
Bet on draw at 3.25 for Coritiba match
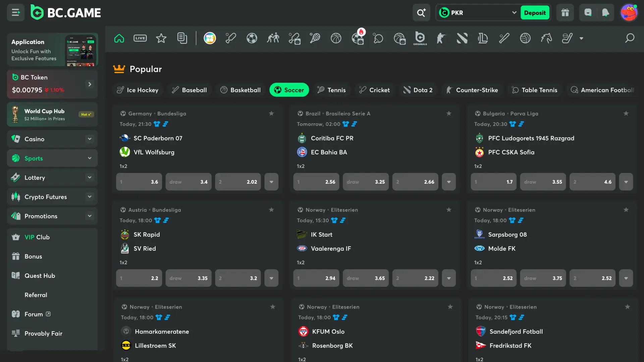(x=366, y=182)
